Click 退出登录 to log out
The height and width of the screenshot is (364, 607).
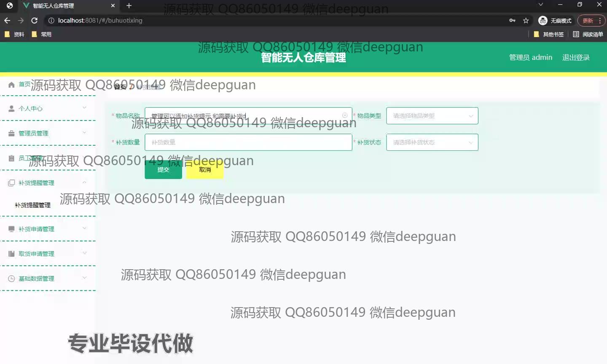(x=575, y=57)
